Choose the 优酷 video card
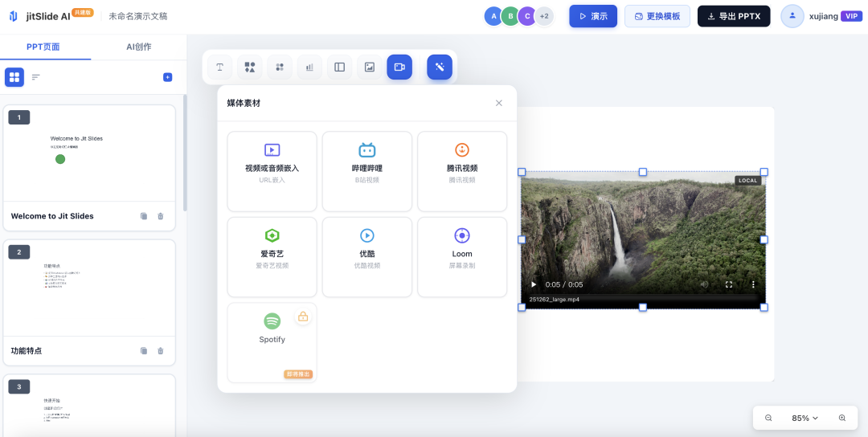868x437 pixels. pos(367,257)
